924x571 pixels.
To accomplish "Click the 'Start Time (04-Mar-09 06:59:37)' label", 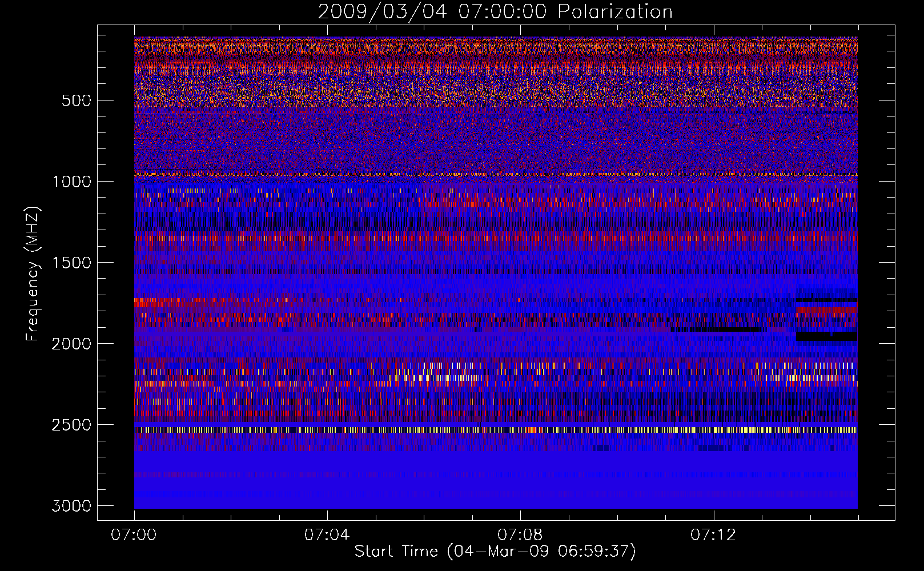I will coord(495,552).
